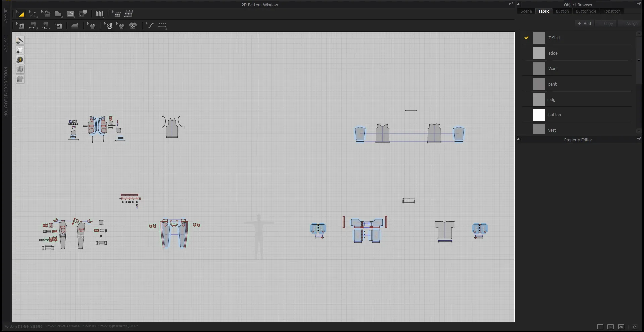Screen dimensions: 644x332
Task: Collapse the Object Browser panel arrow
Action: pyautogui.click(x=518, y=4)
